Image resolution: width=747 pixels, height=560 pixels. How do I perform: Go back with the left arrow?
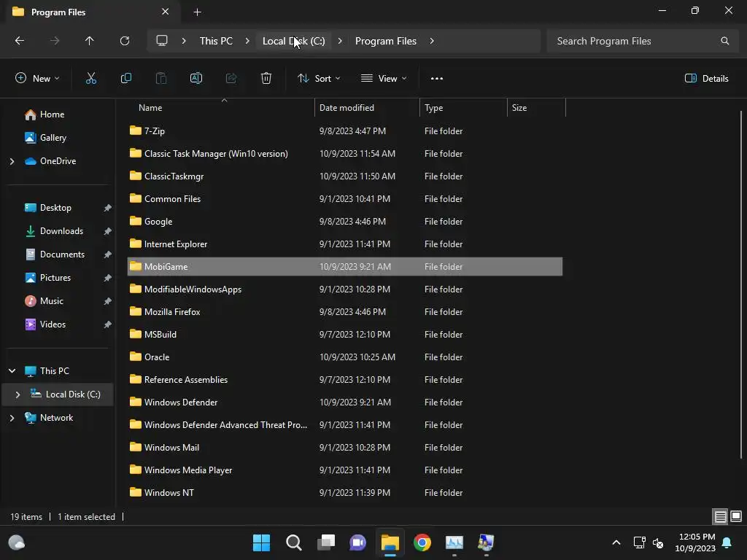tap(20, 41)
